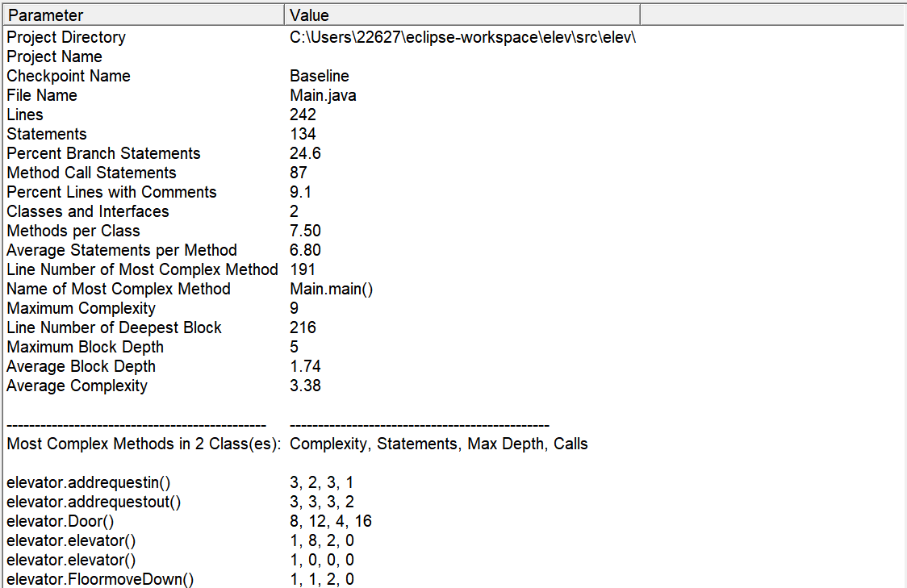Click the Parameter column header

144,15
